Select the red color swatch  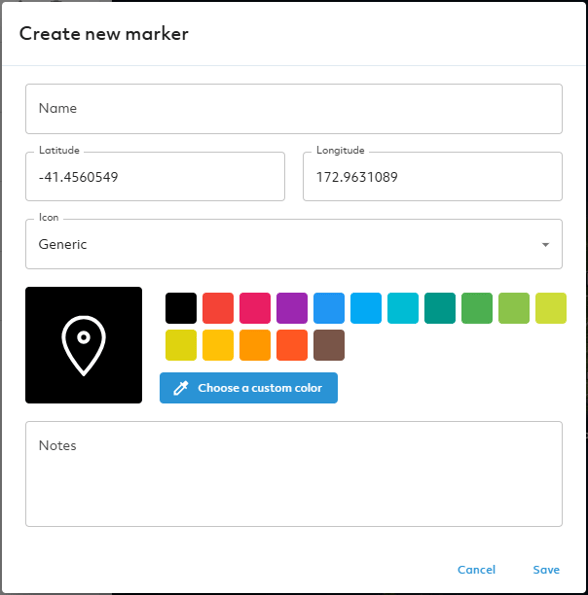[218, 308]
